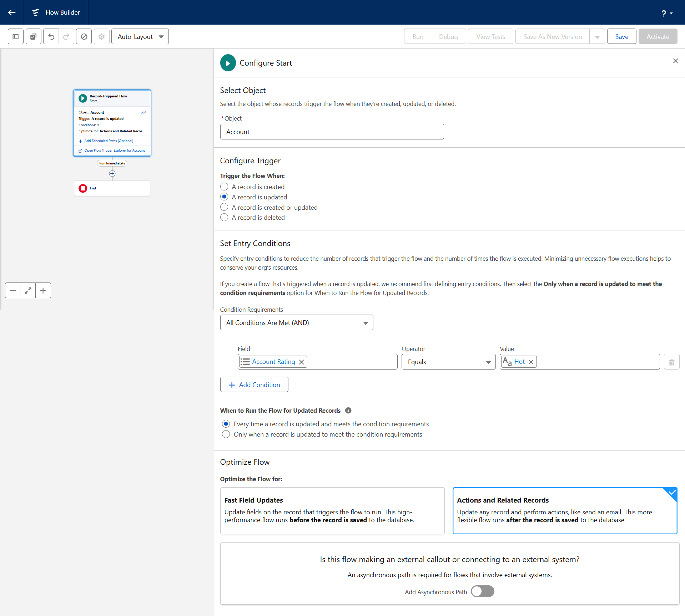Select 'A record is deleted' trigger

point(224,217)
